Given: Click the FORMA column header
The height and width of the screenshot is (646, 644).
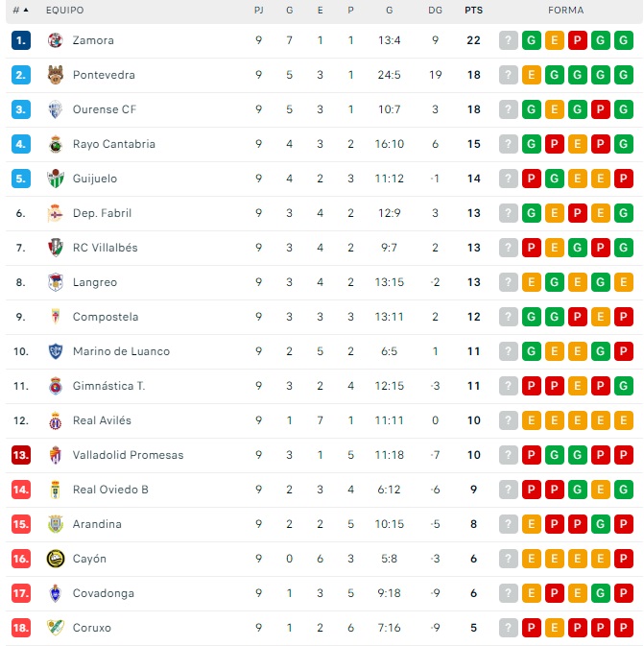Looking at the screenshot, I should click(x=566, y=10).
